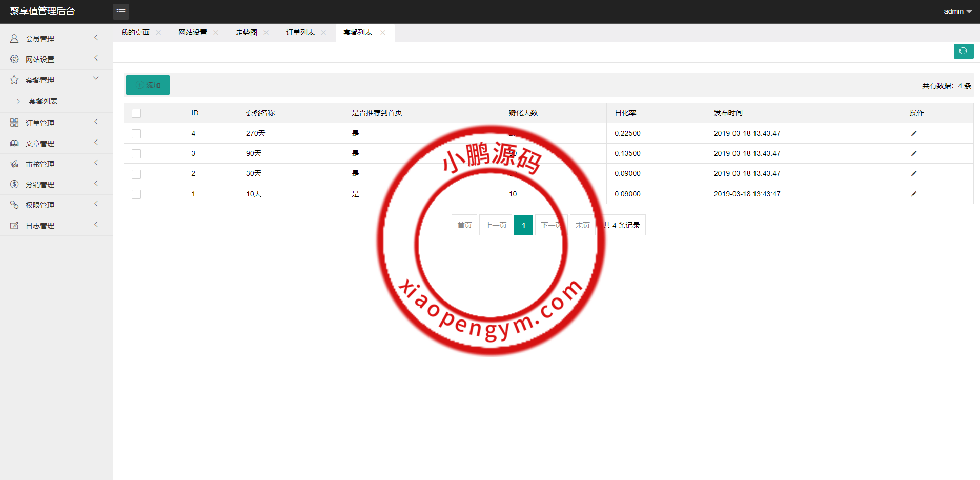980x480 pixels.
Task: Check the checkbox for row ID 1
Action: (x=136, y=194)
